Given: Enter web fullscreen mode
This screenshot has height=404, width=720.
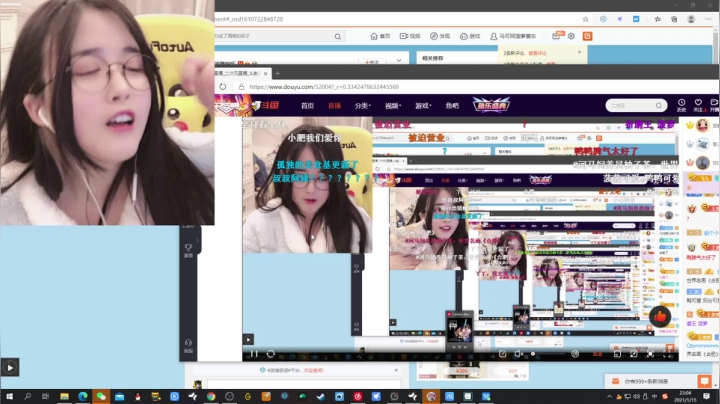Looking at the screenshot, I should point(650,354).
